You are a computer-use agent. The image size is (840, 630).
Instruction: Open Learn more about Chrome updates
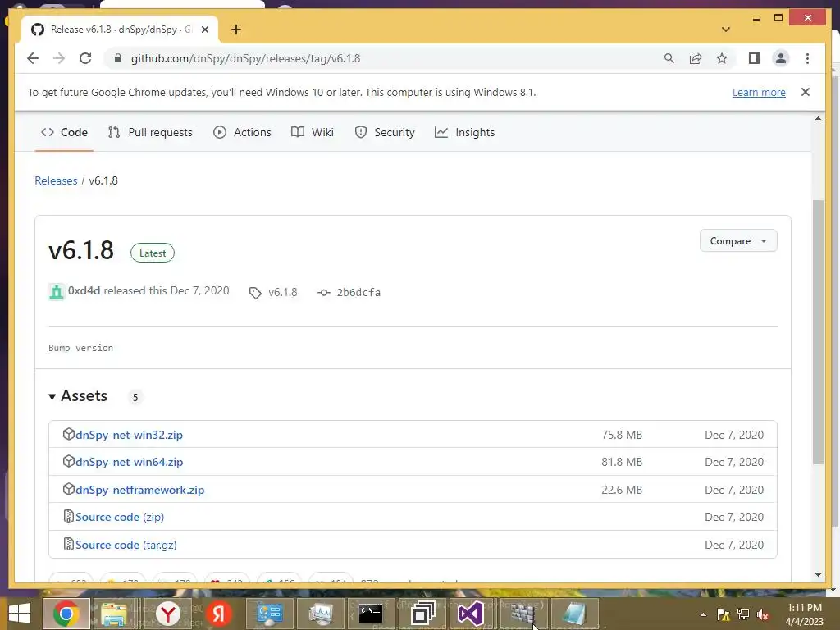coord(759,92)
